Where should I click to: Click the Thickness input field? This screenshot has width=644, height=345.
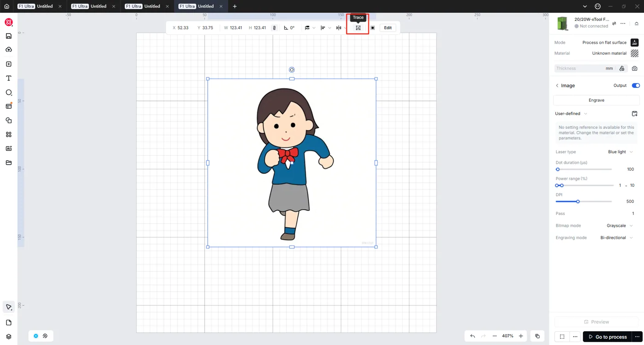pyautogui.click(x=585, y=69)
